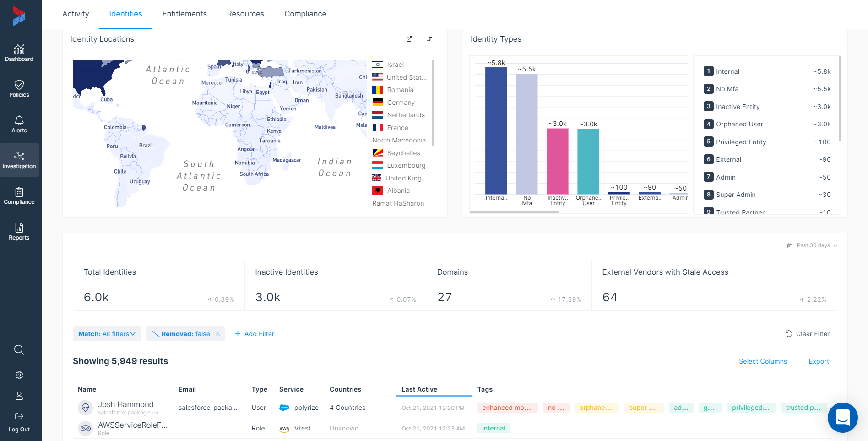Open user profile icon
This screenshot has width=868, height=441.
click(19, 396)
